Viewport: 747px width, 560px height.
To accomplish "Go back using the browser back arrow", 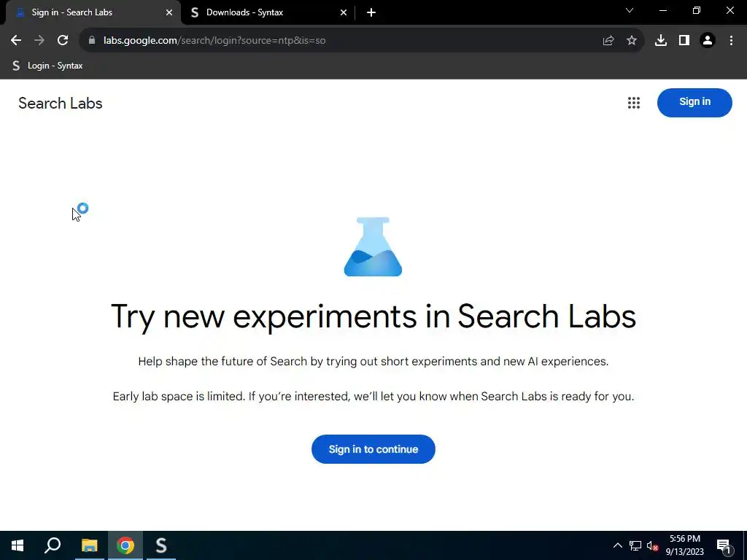I will click(16, 41).
